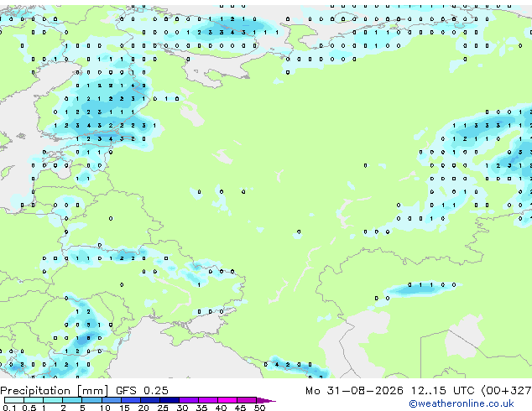Click the "0.5" legend scale label
The image size is (532, 411).
pos(29,408)
